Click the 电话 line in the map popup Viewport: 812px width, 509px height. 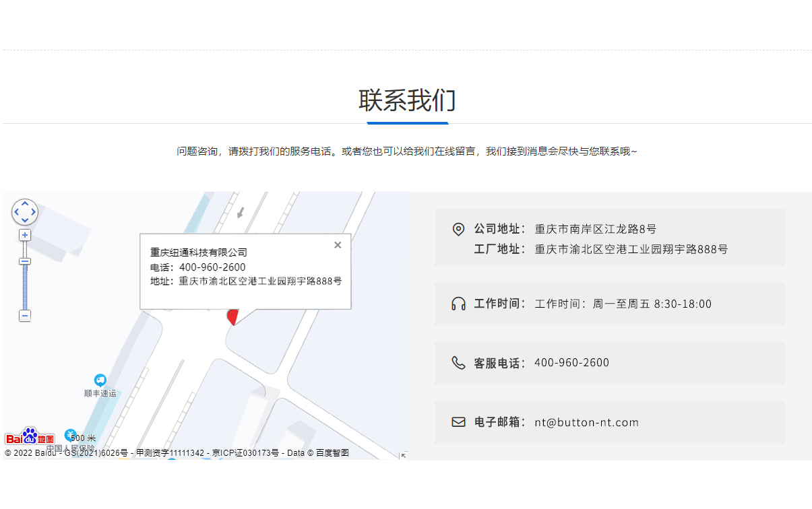(198, 267)
